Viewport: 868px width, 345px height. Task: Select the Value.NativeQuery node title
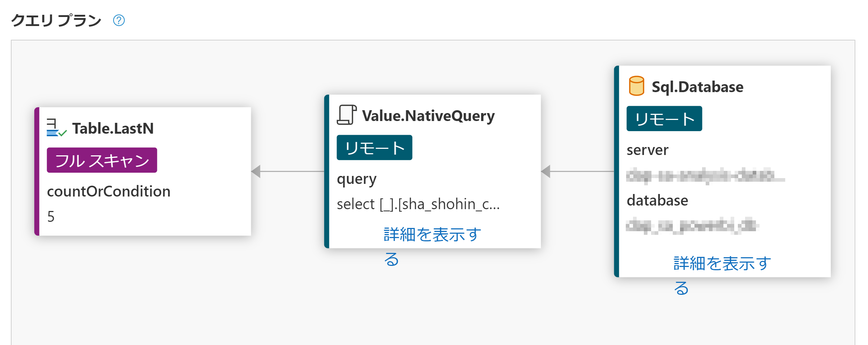[428, 116]
